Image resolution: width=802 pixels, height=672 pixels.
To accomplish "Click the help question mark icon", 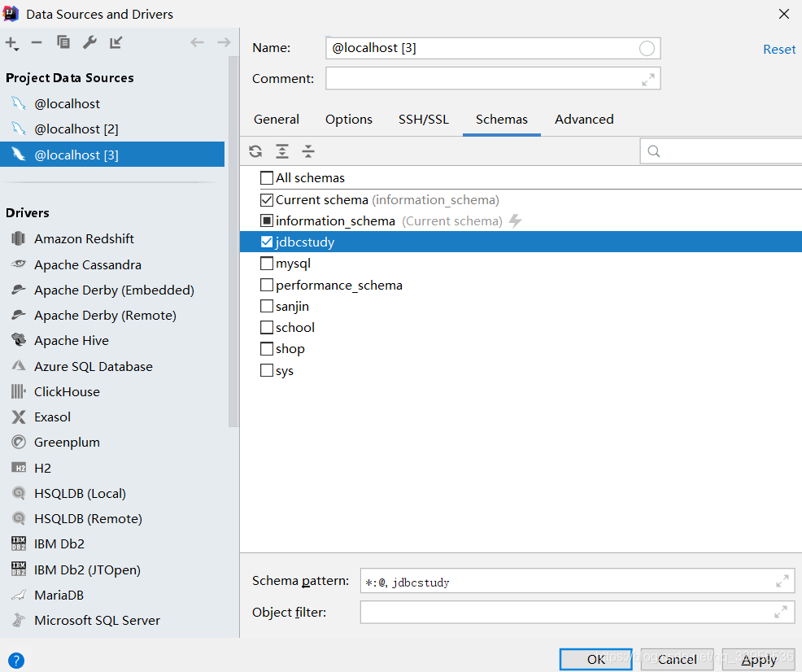I will click(x=16, y=660).
